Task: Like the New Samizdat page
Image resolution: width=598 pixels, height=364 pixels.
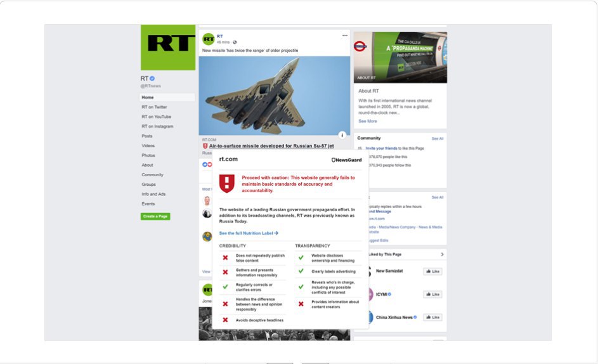Action: [x=432, y=271]
